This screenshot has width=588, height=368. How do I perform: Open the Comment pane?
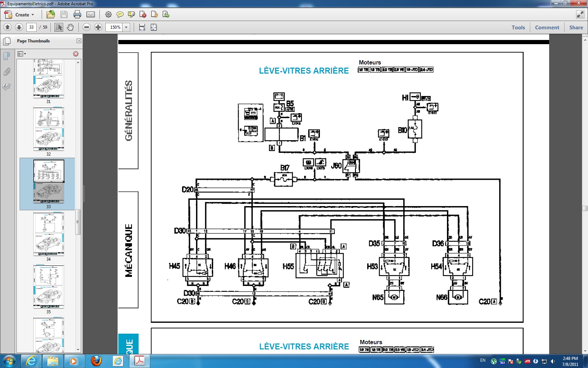(x=547, y=27)
